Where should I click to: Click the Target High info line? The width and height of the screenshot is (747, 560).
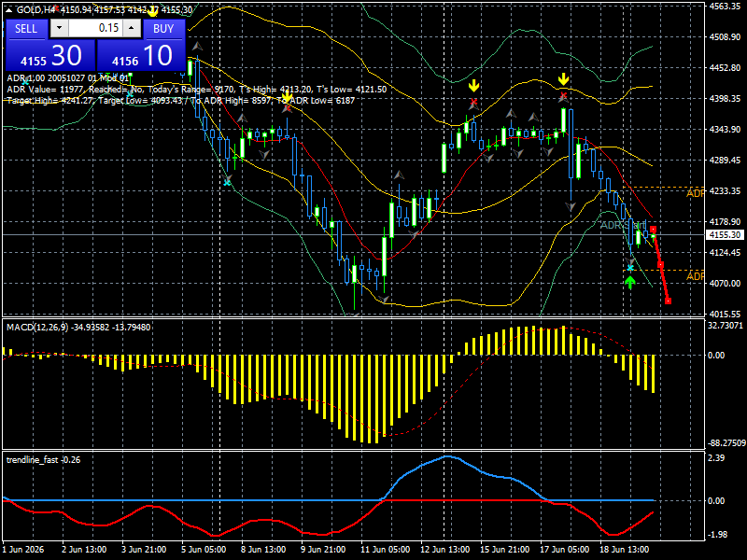[181, 101]
